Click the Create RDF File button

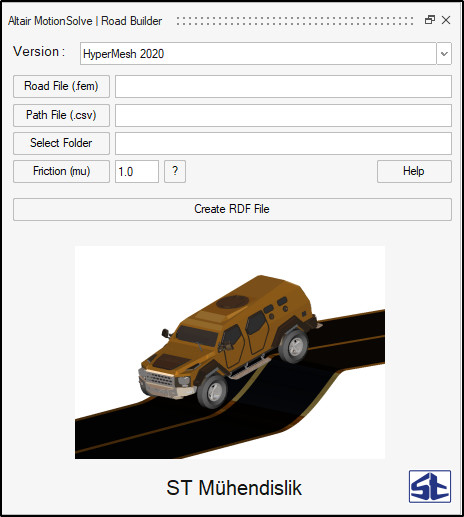pos(232,209)
